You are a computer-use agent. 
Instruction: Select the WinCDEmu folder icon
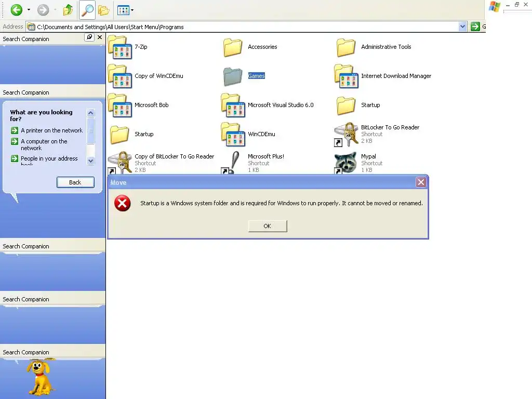coord(233,135)
